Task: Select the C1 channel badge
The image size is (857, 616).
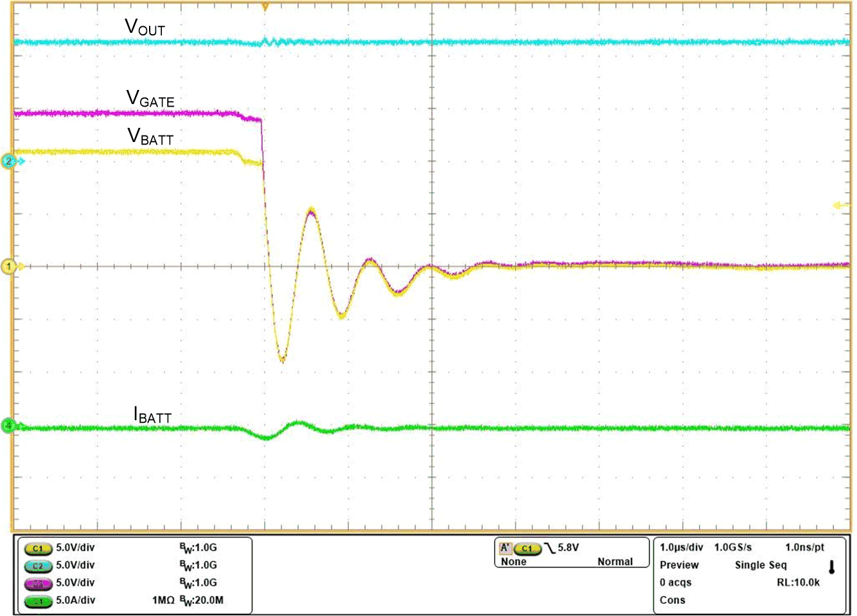Action: [x=39, y=548]
